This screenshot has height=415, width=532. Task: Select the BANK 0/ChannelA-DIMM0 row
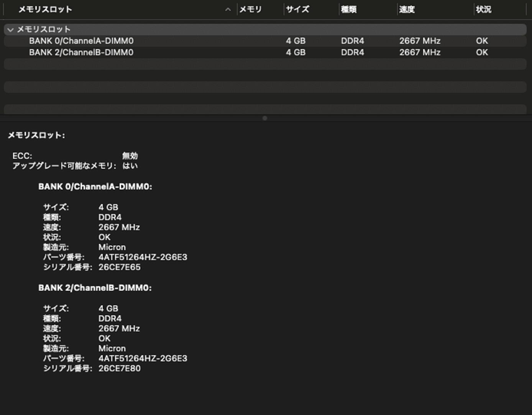[x=265, y=41]
